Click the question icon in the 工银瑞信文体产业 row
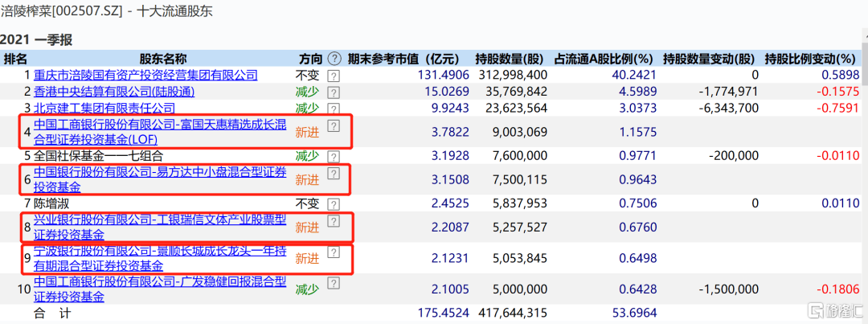Image resolution: width=868 pixels, height=324 pixels. (x=334, y=221)
